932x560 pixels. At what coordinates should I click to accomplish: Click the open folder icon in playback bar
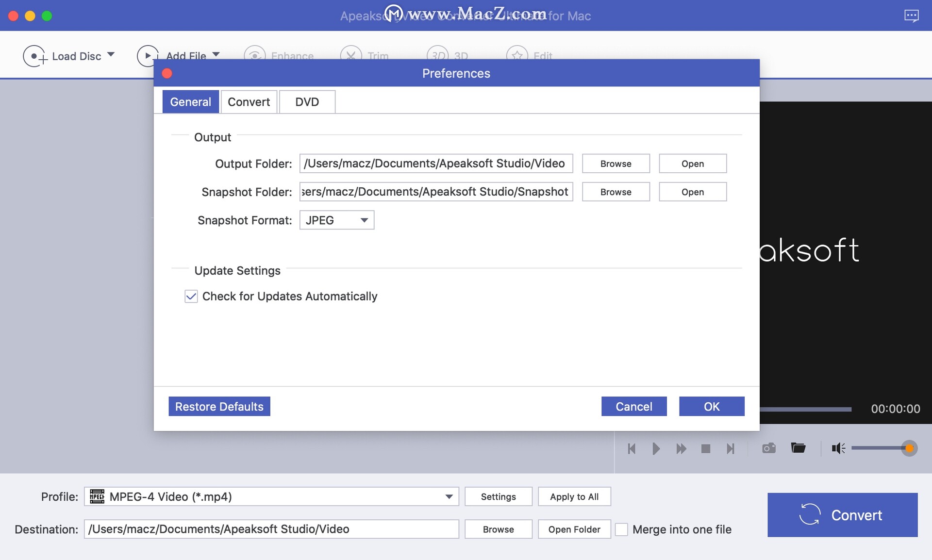[797, 448]
